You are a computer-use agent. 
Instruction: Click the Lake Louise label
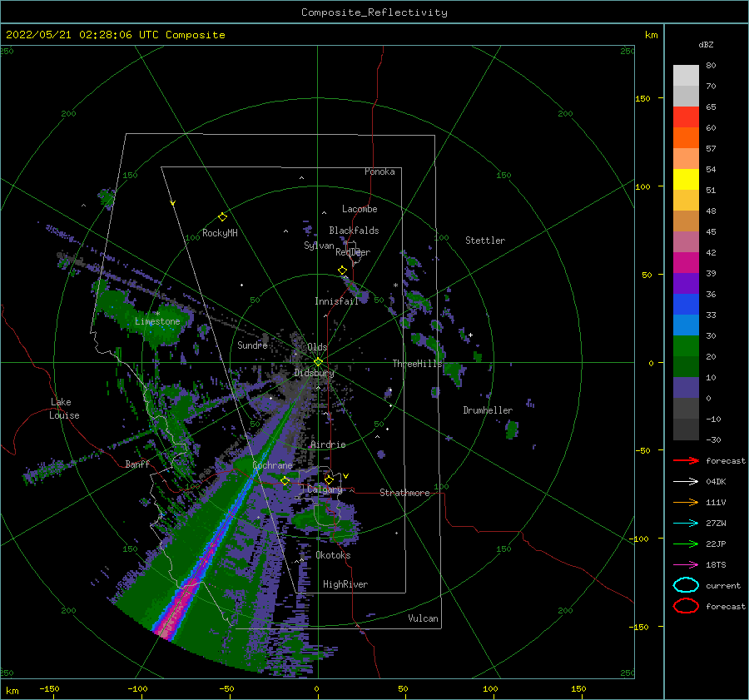65,409
